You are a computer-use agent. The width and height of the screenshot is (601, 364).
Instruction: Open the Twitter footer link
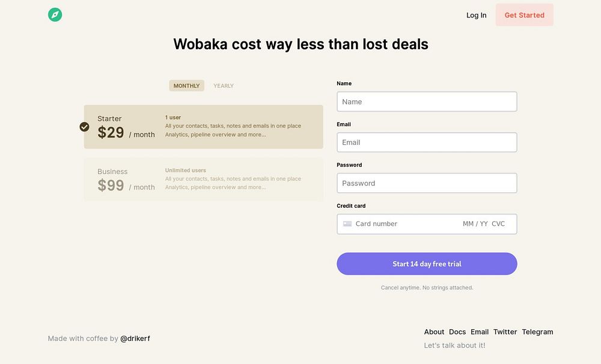pyautogui.click(x=505, y=332)
